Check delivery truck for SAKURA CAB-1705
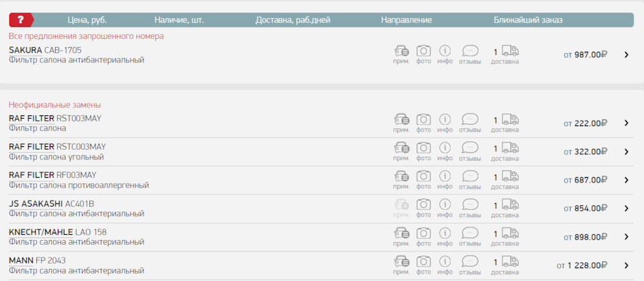 click(x=510, y=52)
